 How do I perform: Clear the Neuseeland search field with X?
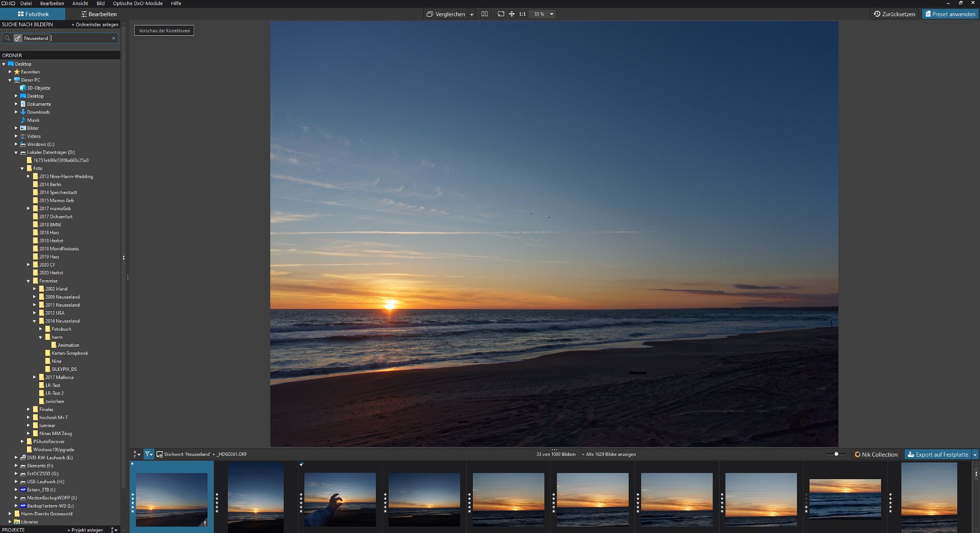114,38
